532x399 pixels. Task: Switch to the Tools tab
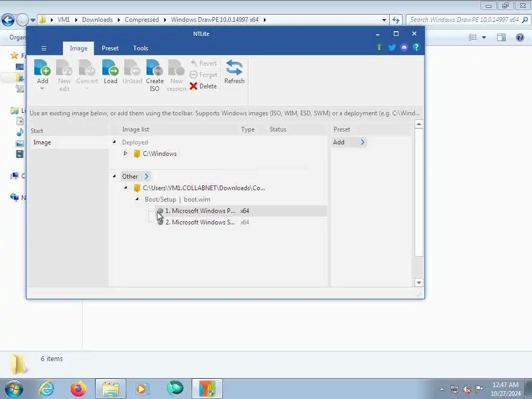(140, 48)
